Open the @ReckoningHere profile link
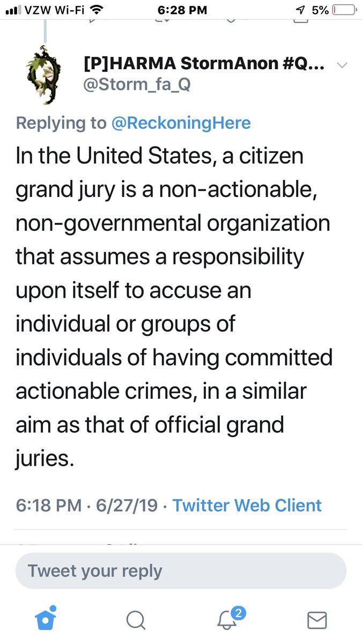 [x=181, y=123]
